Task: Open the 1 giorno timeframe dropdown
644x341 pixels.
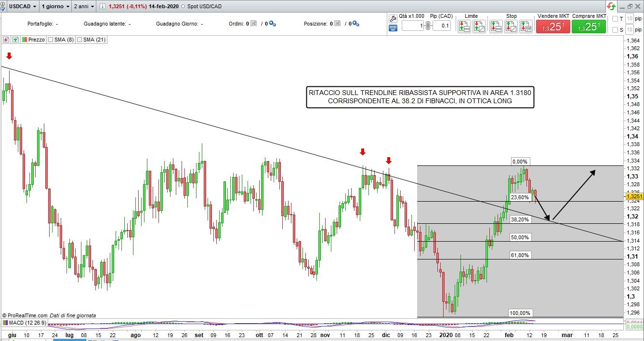Action: click(55, 6)
